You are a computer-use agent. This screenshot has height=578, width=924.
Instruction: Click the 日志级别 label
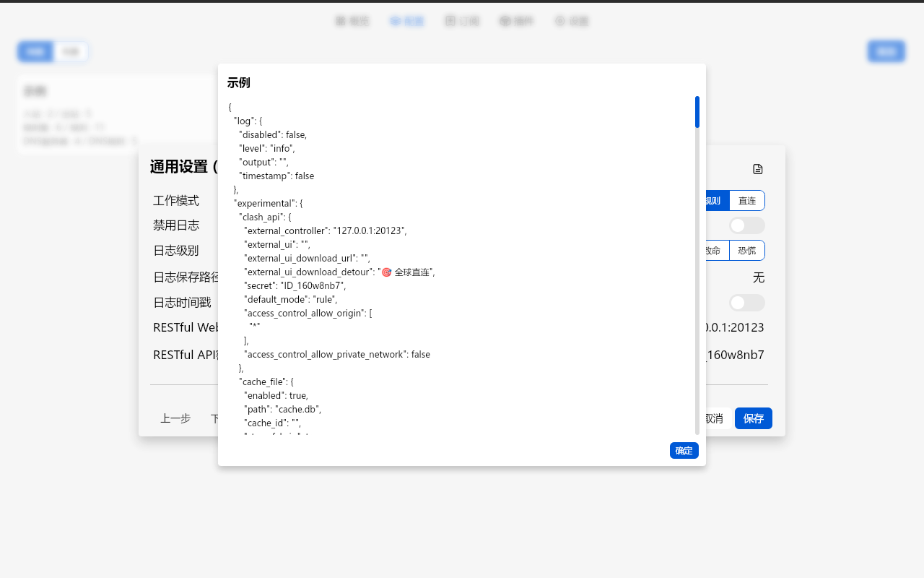coord(176,251)
